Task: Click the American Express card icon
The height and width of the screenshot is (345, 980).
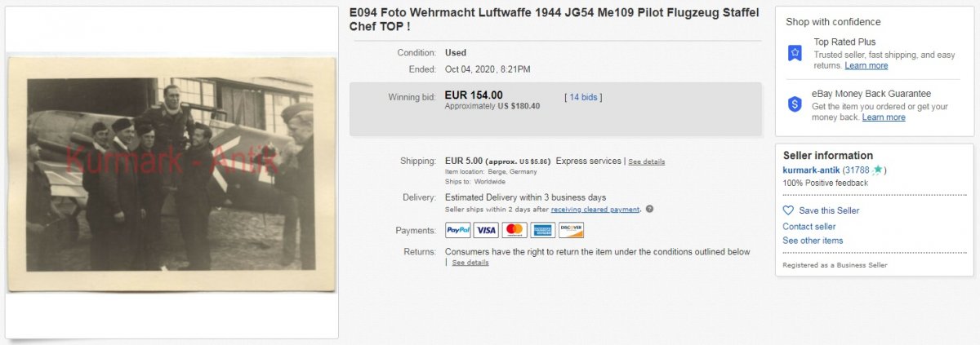Action: [x=542, y=230]
